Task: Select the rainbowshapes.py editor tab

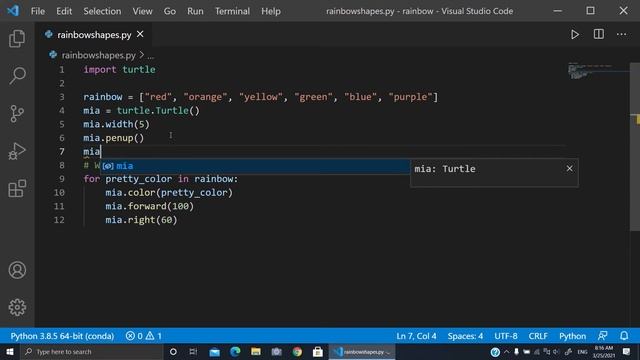Action: 94,35
